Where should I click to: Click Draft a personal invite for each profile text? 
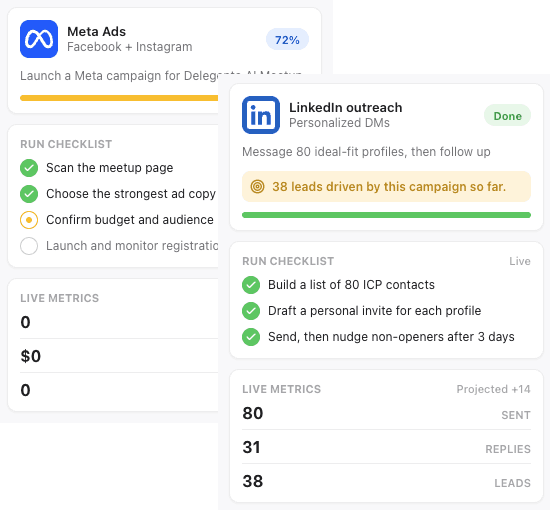click(375, 311)
